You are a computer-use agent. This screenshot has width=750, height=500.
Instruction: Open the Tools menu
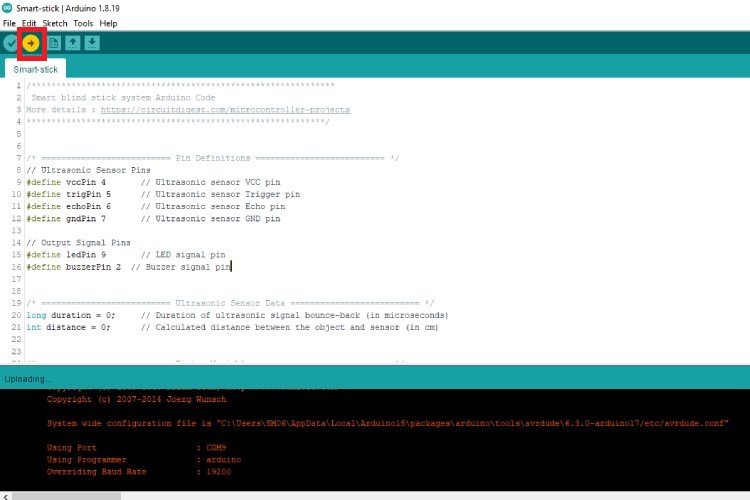83,23
